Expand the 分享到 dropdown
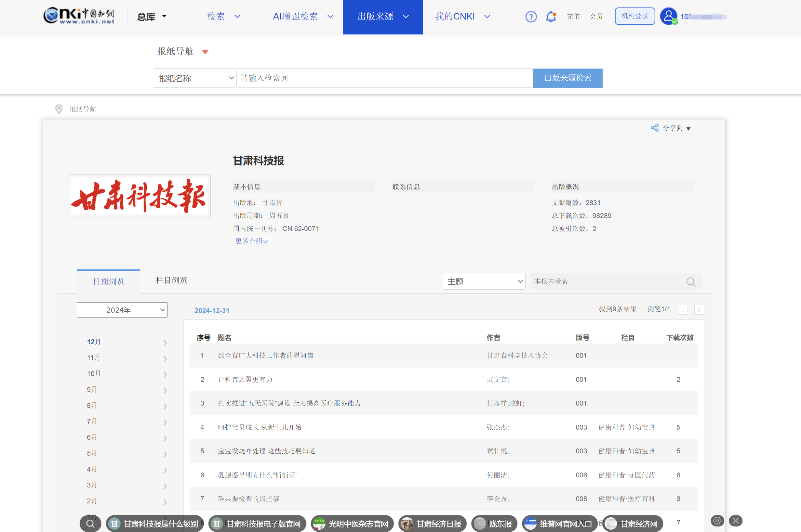Screen dimensions: 801x532 [688, 129]
